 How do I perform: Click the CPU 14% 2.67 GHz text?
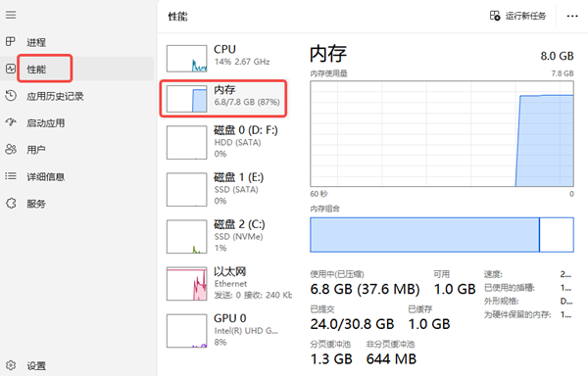point(242,62)
